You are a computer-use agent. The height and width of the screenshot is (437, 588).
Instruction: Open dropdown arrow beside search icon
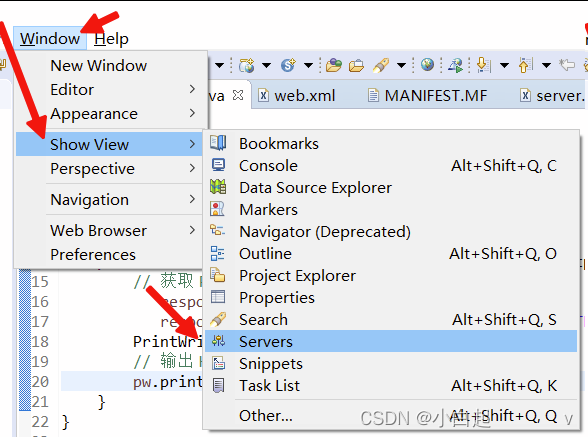pyautogui.click(x=402, y=66)
